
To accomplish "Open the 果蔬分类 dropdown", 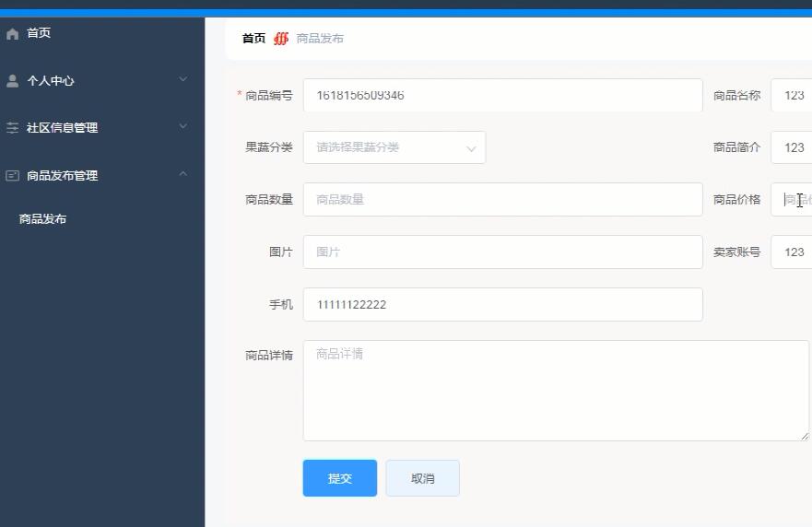I will 394,147.
